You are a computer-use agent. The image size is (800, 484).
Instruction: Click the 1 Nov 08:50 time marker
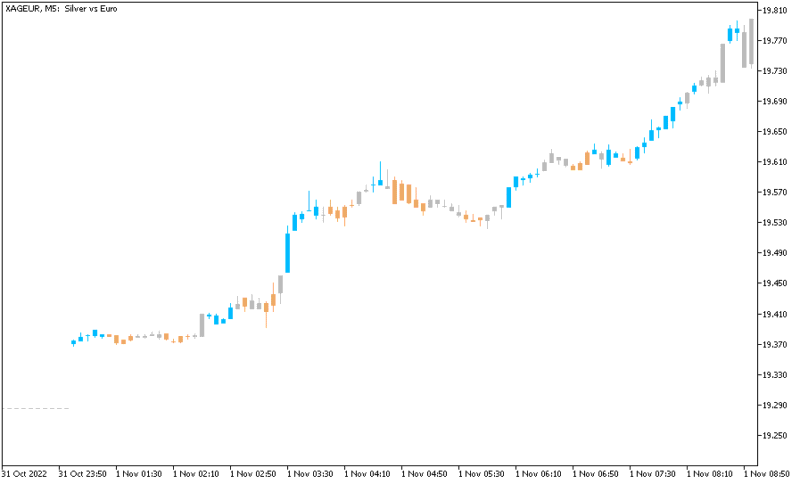coord(767,474)
